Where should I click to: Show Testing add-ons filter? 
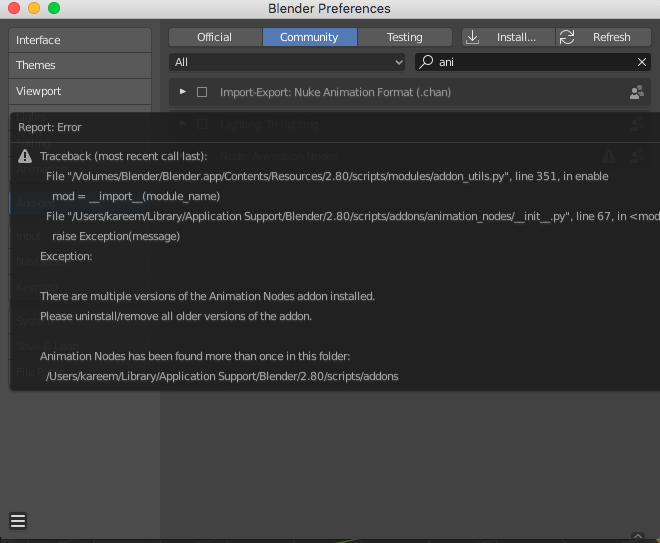(405, 37)
